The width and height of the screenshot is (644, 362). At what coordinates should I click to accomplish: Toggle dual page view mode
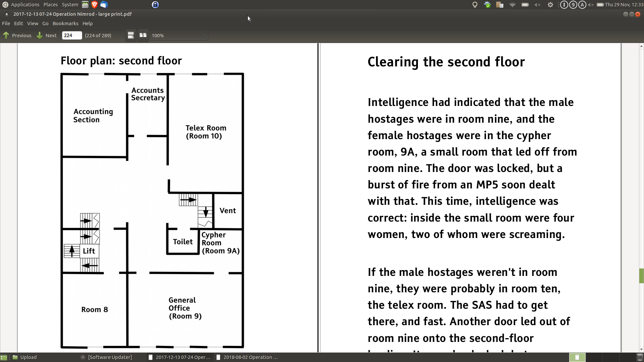coord(143,36)
